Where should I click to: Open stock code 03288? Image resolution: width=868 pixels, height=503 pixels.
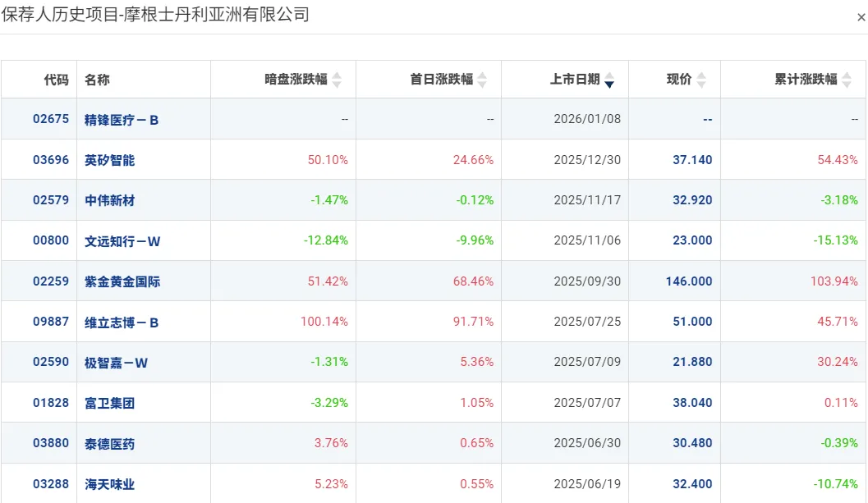[x=51, y=483]
